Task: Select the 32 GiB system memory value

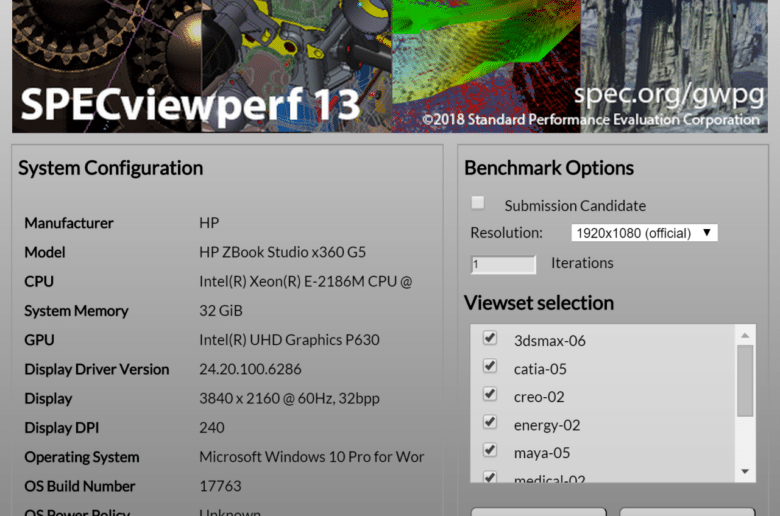Action: pos(221,311)
